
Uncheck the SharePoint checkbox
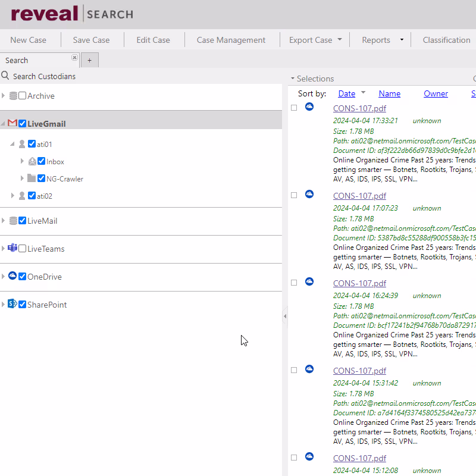click(x=22, y=305)
